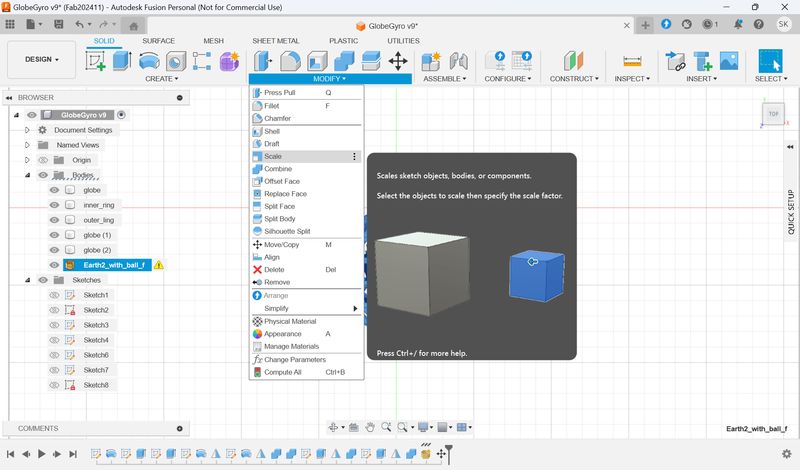This screenshot has width=800, height=470.
Task: Jump to timeline end
Action: (73, 454)
